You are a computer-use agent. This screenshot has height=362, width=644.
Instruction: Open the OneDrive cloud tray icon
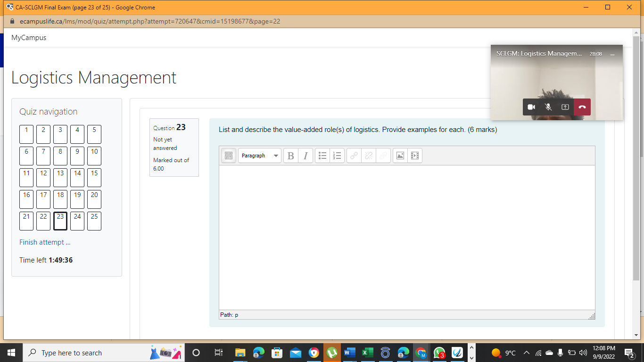pos(549,353)
